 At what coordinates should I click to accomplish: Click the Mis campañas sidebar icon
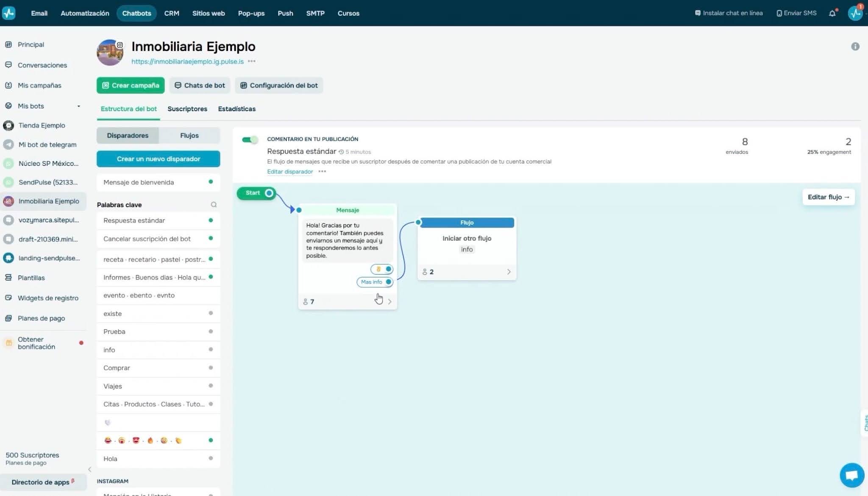point(8,85)
